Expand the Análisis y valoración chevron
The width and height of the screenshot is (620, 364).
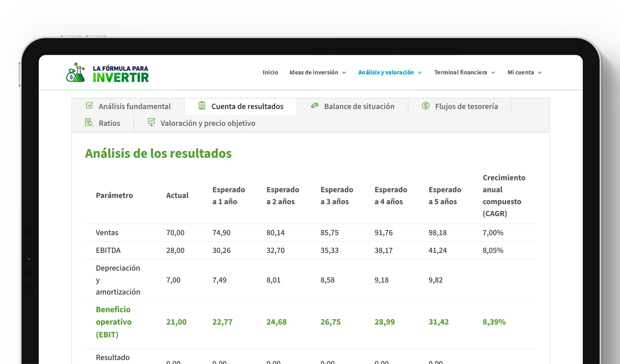pyautogui.click(x=420, y=73)
